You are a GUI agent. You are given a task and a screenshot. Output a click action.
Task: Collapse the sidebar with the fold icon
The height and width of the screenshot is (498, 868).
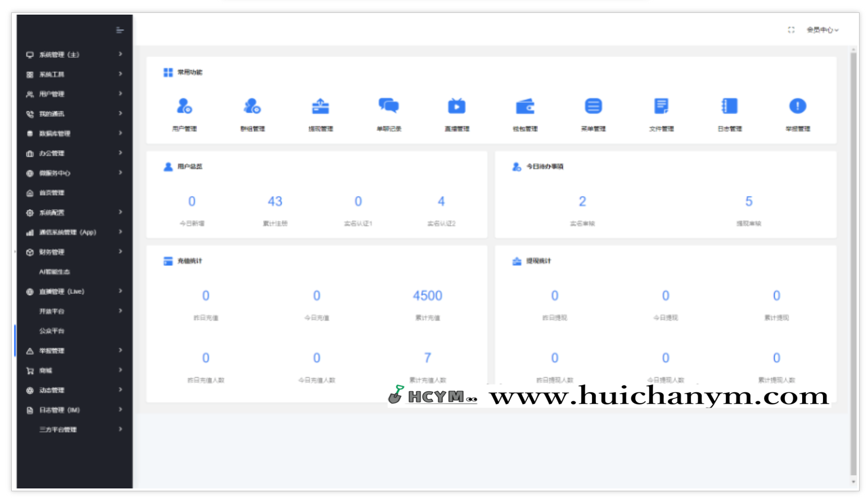click(120, 30)
